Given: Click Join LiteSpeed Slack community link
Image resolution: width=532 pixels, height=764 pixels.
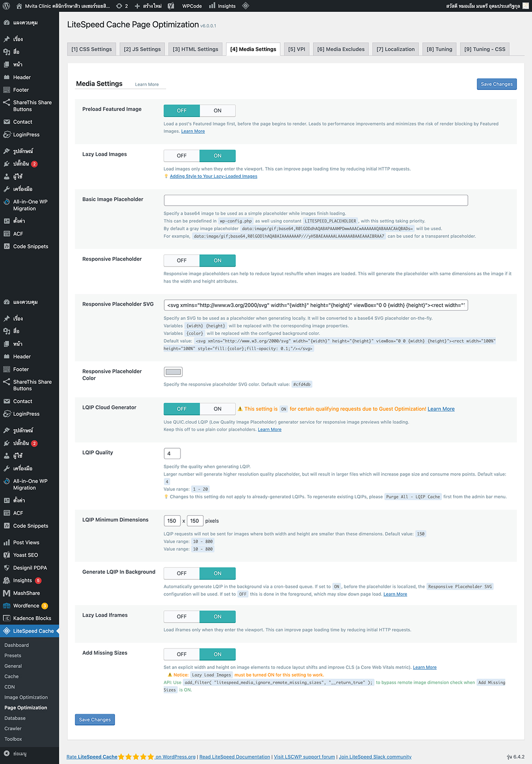Looking at the screenshot, I should [375, 757].
